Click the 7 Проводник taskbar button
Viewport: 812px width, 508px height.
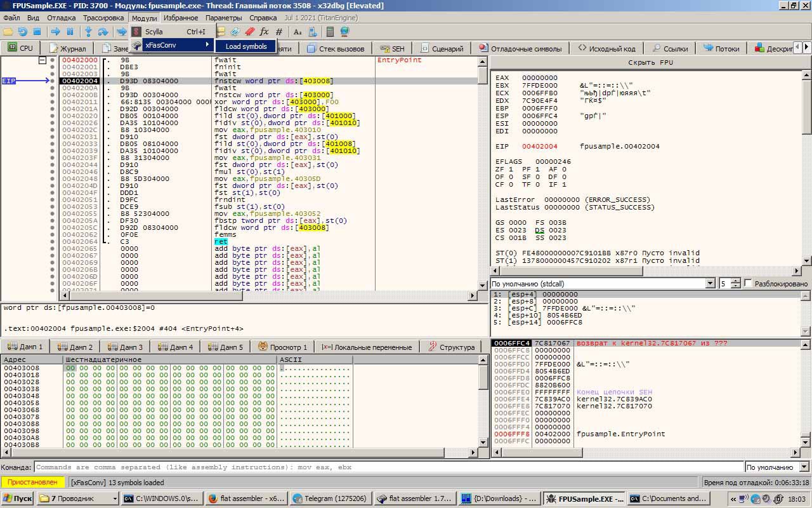pos(77,498)
